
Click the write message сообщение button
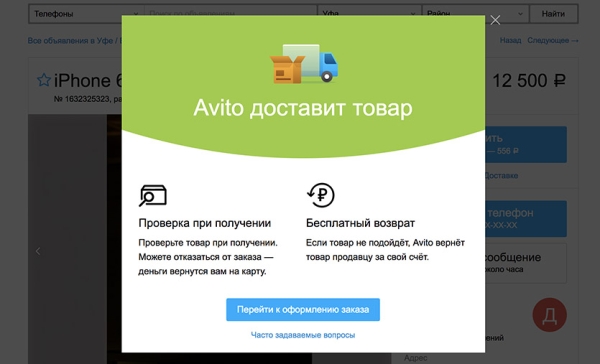[x=526, y=263]
